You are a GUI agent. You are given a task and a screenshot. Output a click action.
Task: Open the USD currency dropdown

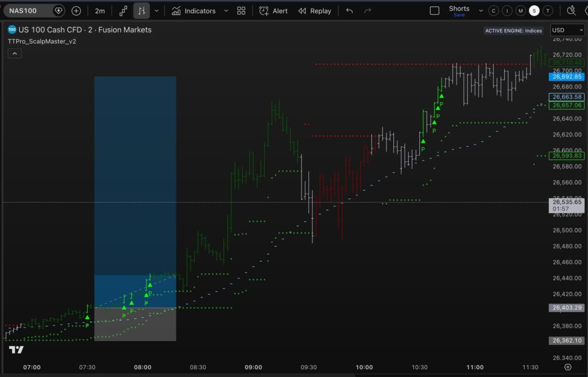(567, 30)
